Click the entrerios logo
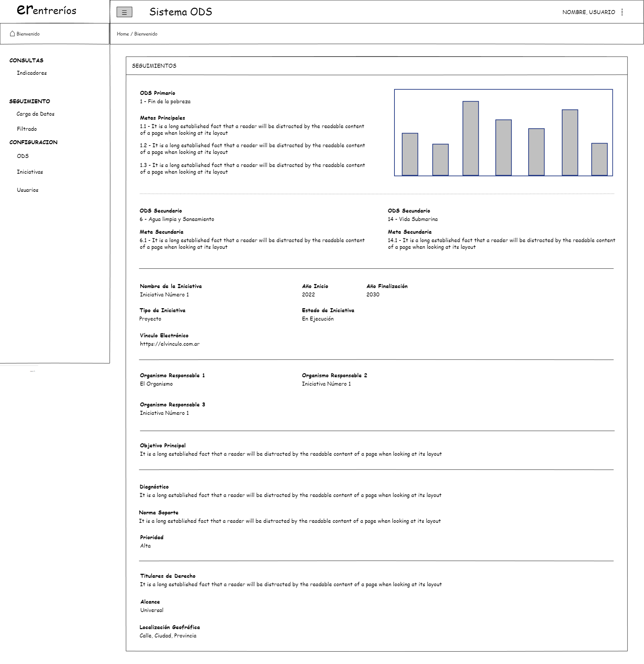The width and height of the screenshot is (644, 664). pyautogui.click(x=46, y=10)
